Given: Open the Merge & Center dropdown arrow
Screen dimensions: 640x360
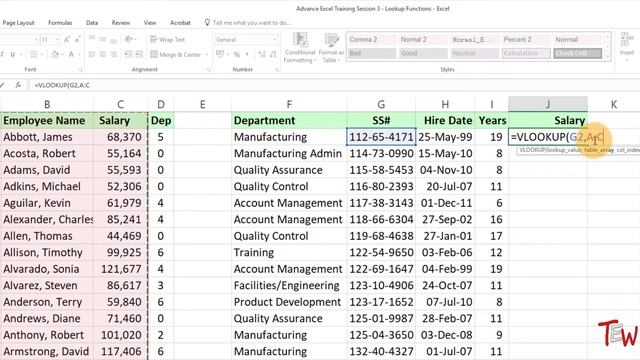Looking at the screenshot, I should (x=207, y=54).
